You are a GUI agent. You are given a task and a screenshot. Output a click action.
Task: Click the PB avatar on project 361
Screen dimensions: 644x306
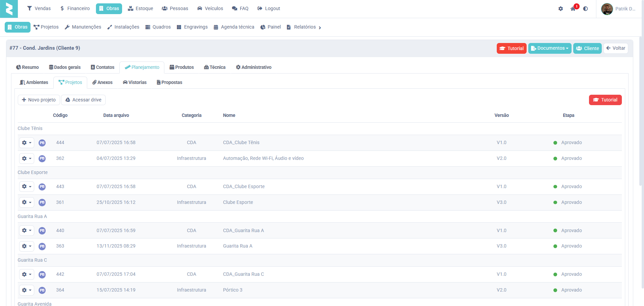[42, 203]
